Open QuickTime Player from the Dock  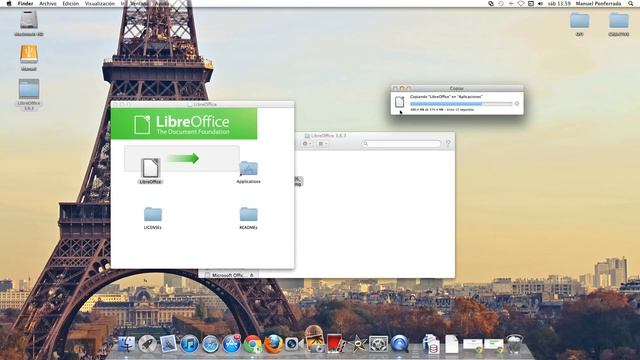click(x=400, y=344)
